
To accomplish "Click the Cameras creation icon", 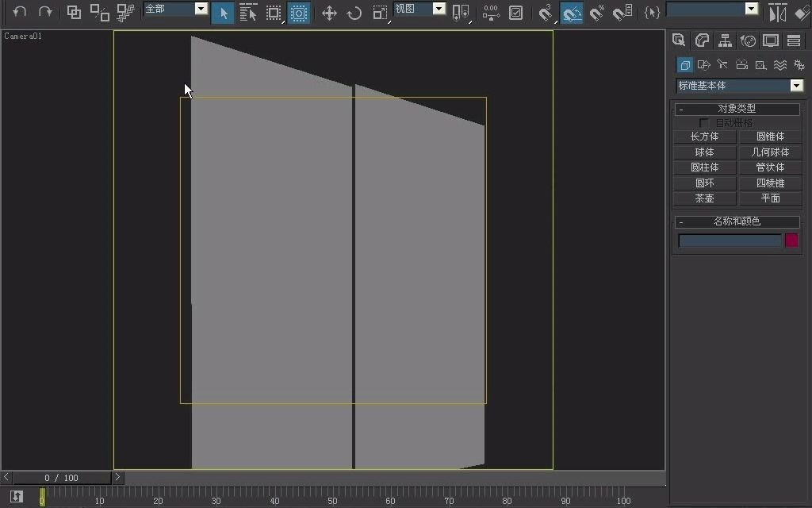I will click(x=742, y=64).
